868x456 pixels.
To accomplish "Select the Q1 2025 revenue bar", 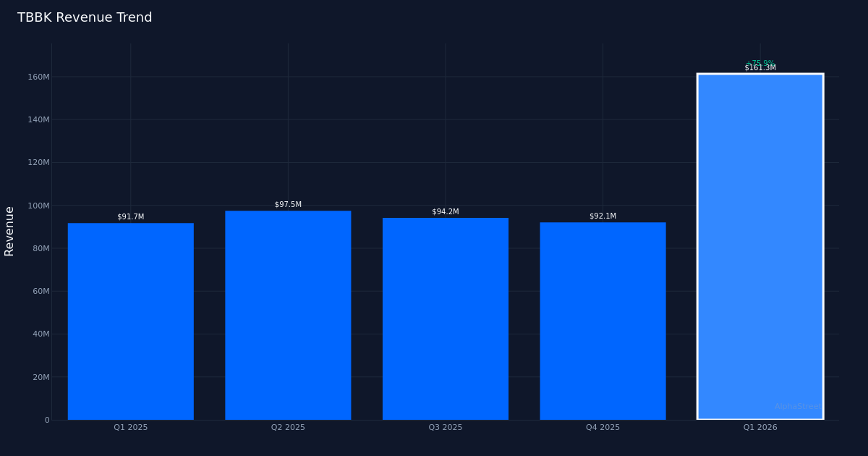I will pyautogui.click(x=130, y=318).
